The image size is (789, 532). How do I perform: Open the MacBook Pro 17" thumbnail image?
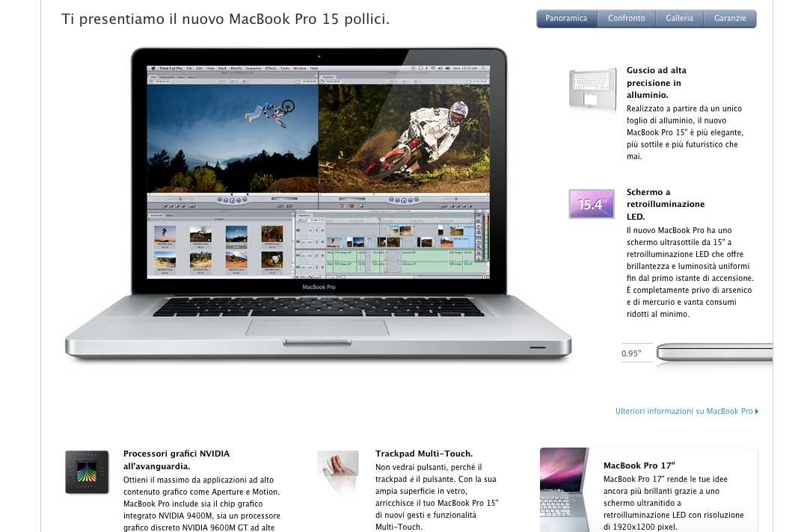(564, 489)
